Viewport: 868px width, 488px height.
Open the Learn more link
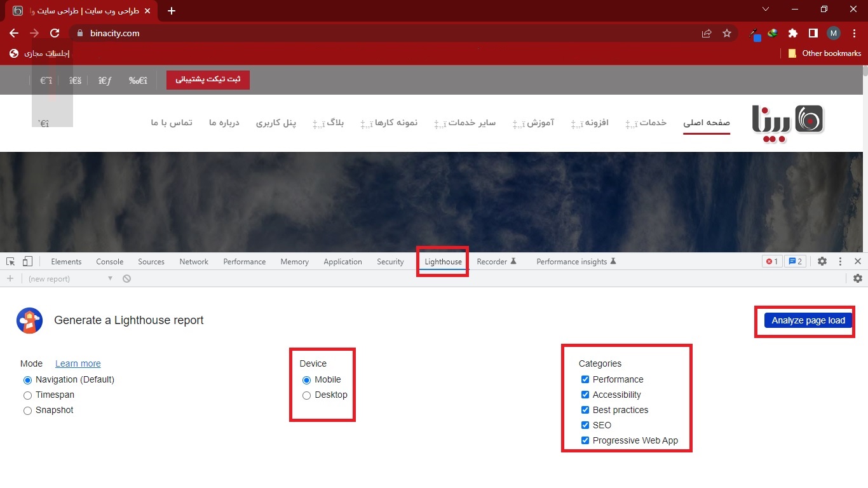78,363
